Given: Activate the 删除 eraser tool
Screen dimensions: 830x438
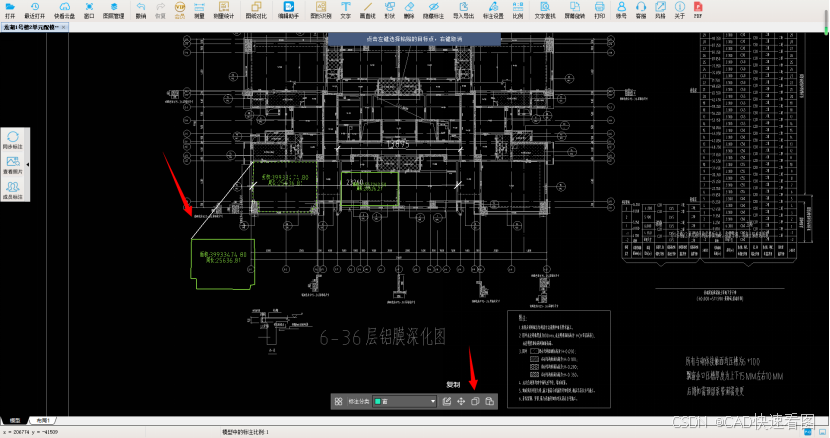Looking at the screenshot, I should (x=409, y=10).
